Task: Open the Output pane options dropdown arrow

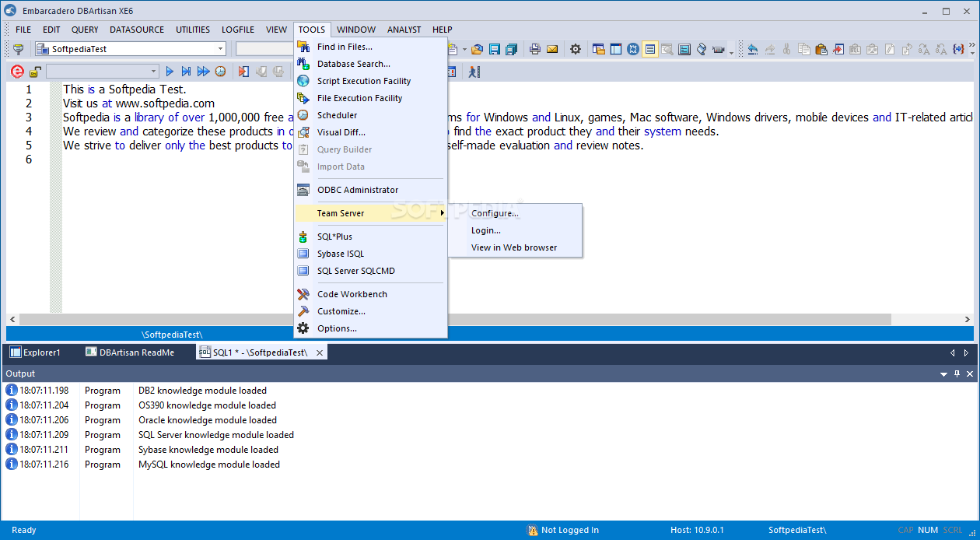Action: pyautogui.click(x=944, y=374)
